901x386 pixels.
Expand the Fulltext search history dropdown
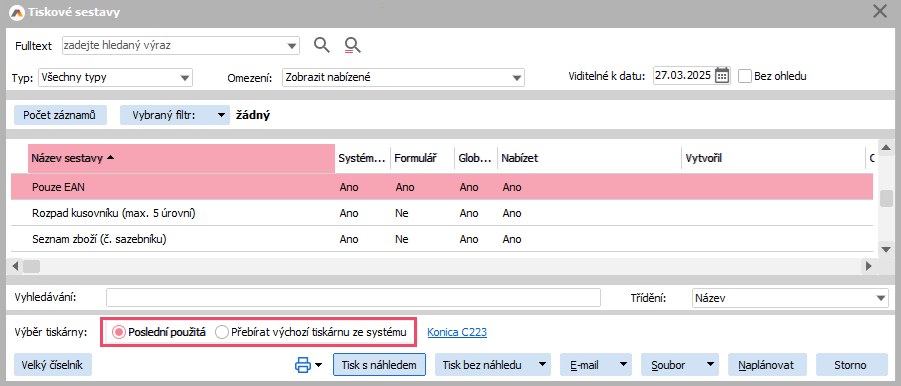[292, 45]
